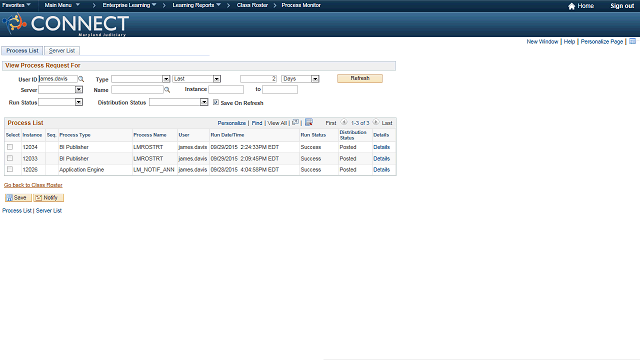640x360 pixels.
Task: Click the Save button
Action: 18,198
